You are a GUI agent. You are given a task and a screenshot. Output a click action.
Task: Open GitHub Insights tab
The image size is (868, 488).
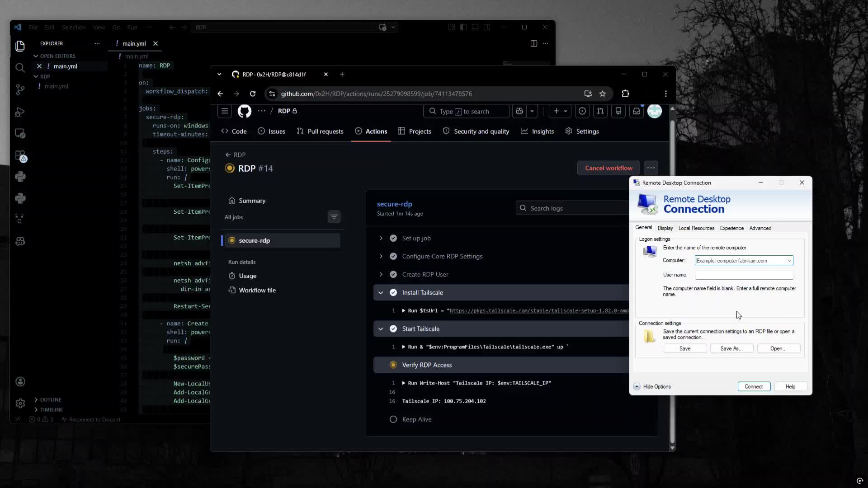click(x=537, y=131)
